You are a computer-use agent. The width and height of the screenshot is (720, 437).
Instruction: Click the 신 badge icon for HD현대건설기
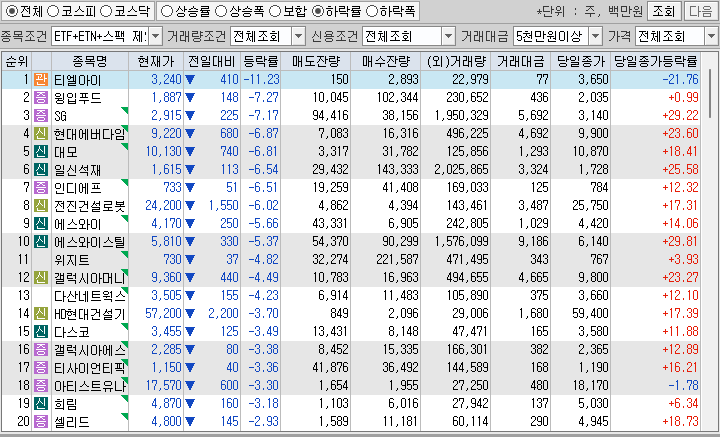tap(41, 314)
